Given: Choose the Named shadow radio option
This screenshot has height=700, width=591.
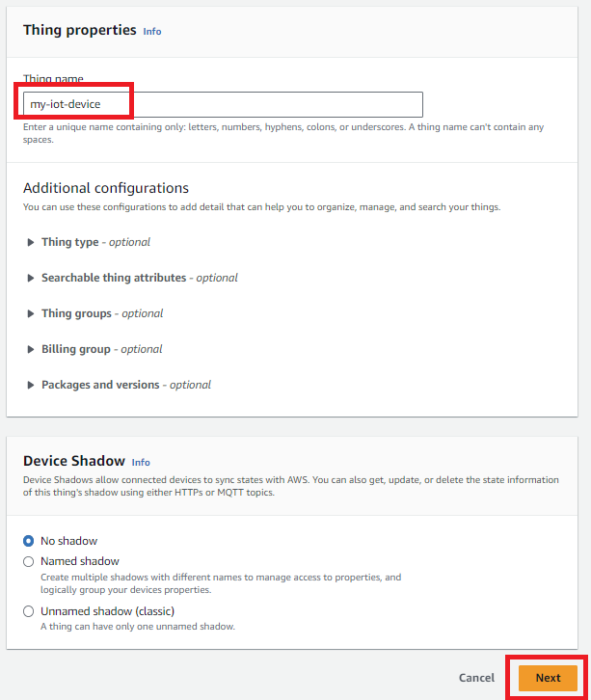Looking at the screenshot, I should click(x=28, y=561).
